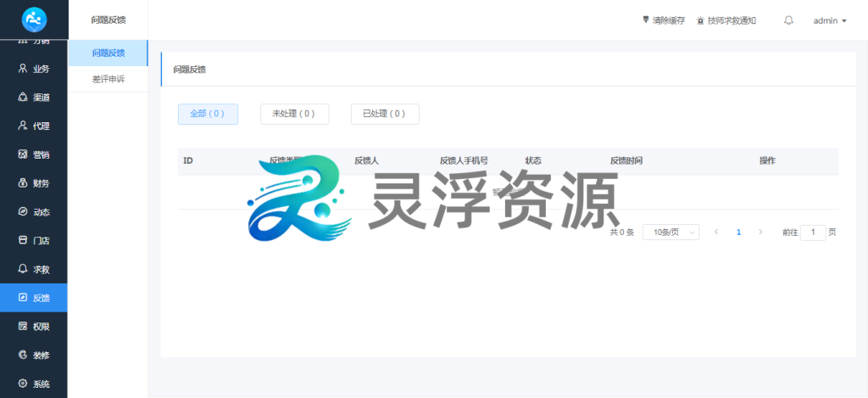Click 技师求救通知 in the top bar
This screenshot has height=398, width=868.
726,20
